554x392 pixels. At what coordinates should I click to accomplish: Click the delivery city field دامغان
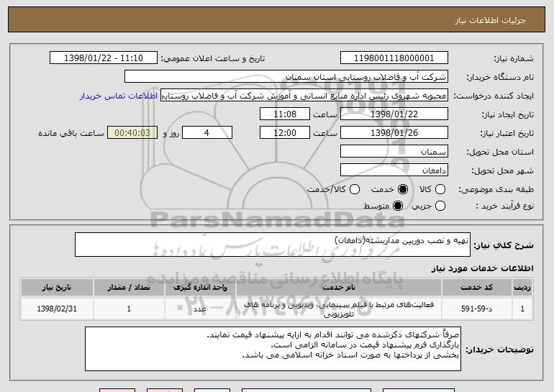pyautogui.click(x=394, y=170)
